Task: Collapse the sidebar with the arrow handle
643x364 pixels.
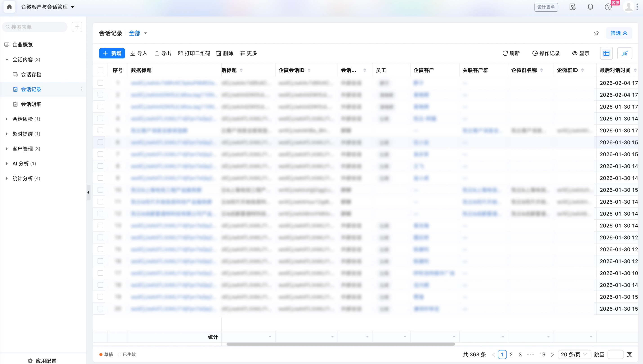Action: pos(88,192)
